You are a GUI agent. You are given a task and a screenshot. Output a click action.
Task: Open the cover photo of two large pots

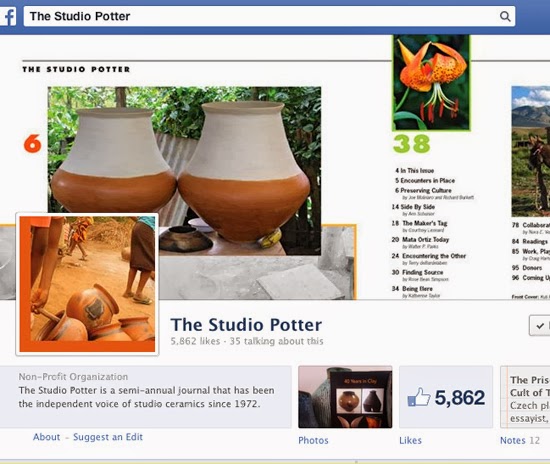click(x=184, y=171)
